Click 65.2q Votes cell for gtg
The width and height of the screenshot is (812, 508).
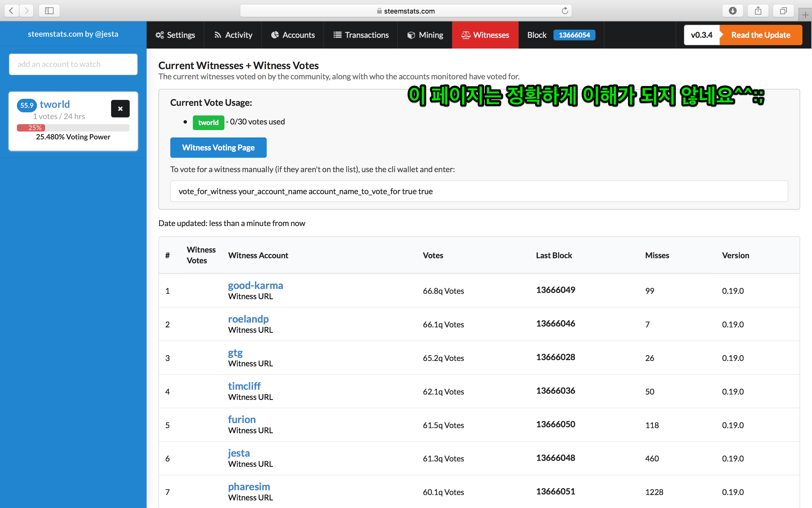pyautogui.click(x=443, y=358)
